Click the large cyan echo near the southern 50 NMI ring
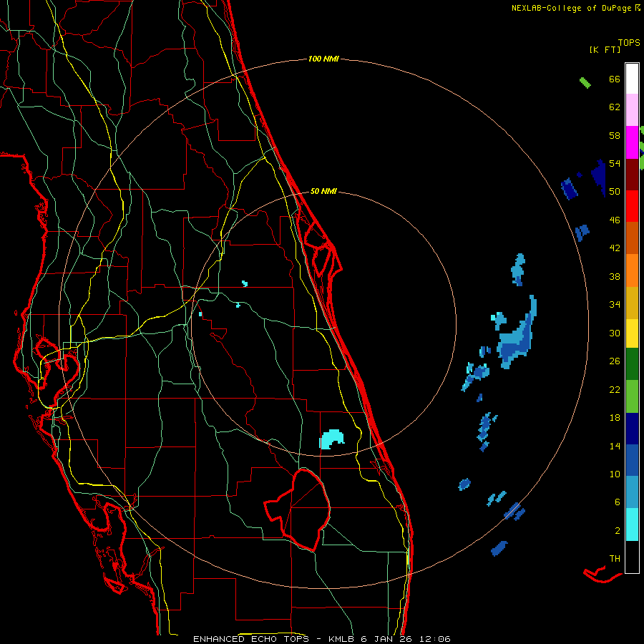Image resolution: width=644 pixels, height=644 pixels. pyautogui.click(x=331, y=439)
